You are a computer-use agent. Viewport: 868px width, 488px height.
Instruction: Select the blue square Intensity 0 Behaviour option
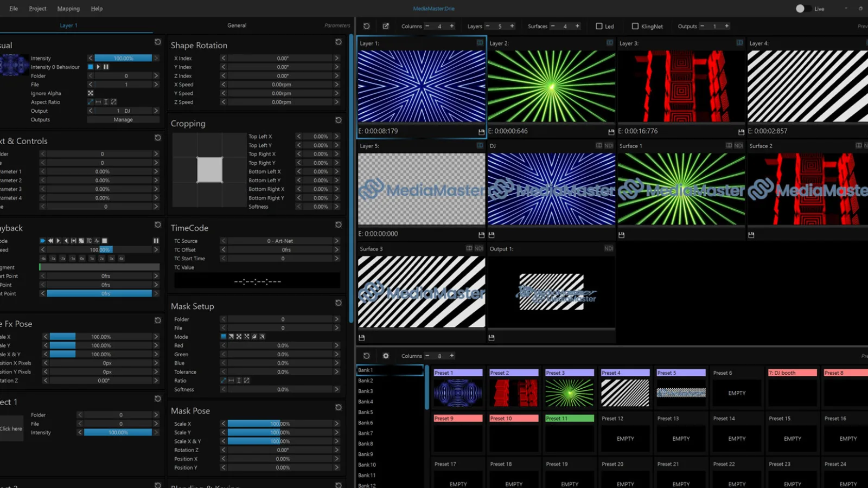91,67
